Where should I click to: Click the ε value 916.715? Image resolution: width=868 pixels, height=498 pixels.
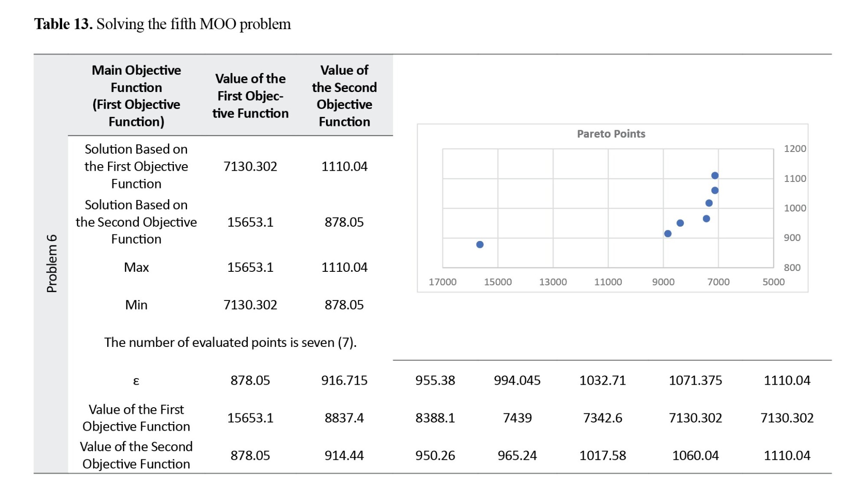344,380
